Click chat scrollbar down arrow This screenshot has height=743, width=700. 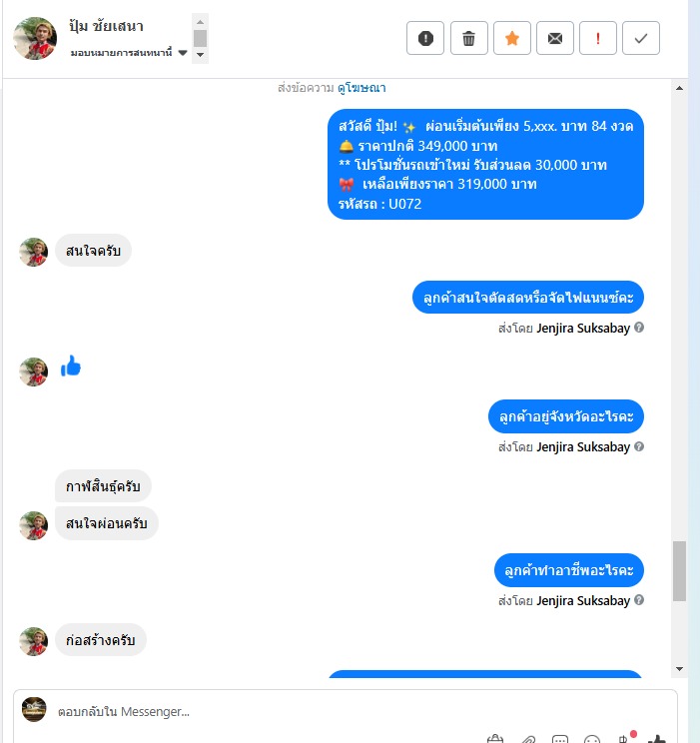[679, 669]
